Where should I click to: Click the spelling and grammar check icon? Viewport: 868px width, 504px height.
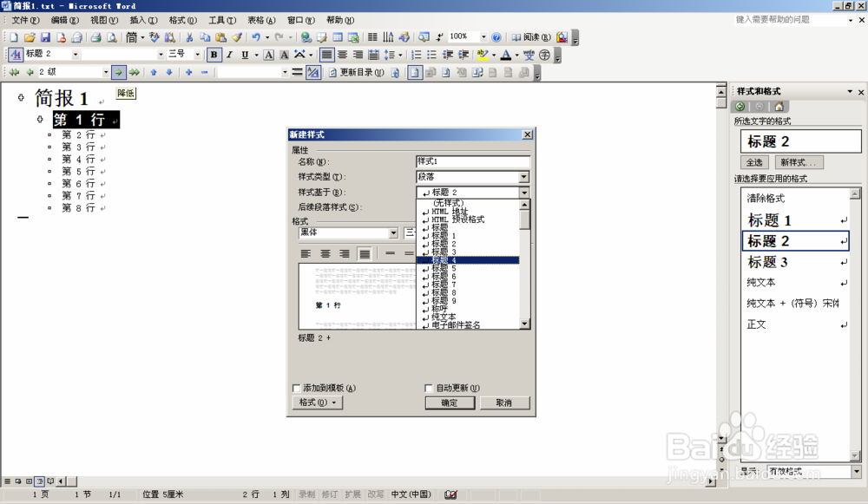tap(155, 37)
